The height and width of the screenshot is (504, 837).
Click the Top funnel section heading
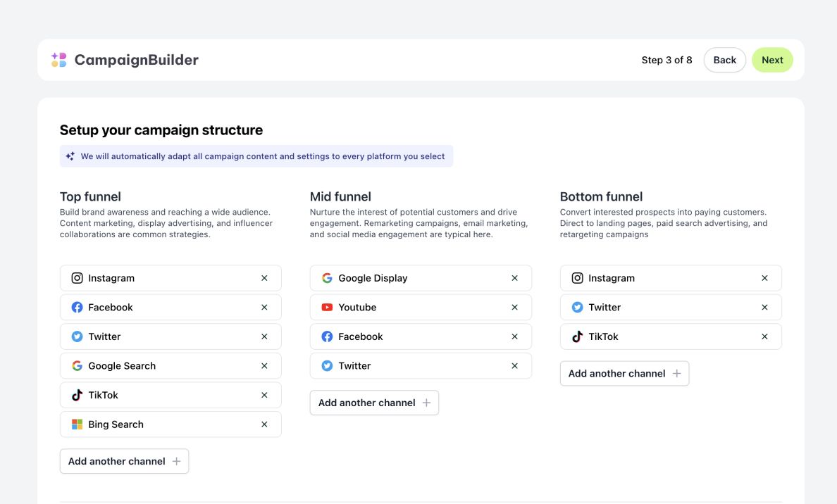coord(90,196)
